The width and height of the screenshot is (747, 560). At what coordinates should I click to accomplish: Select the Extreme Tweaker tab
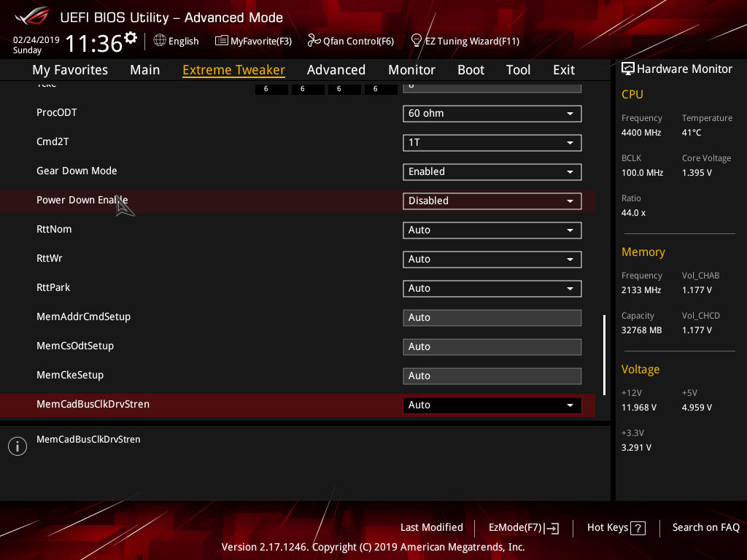[x=234, y=70]
